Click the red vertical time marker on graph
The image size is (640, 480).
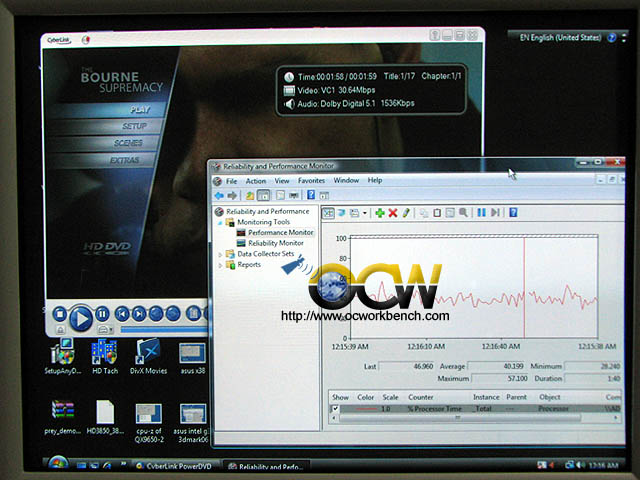tap(524, 288)
